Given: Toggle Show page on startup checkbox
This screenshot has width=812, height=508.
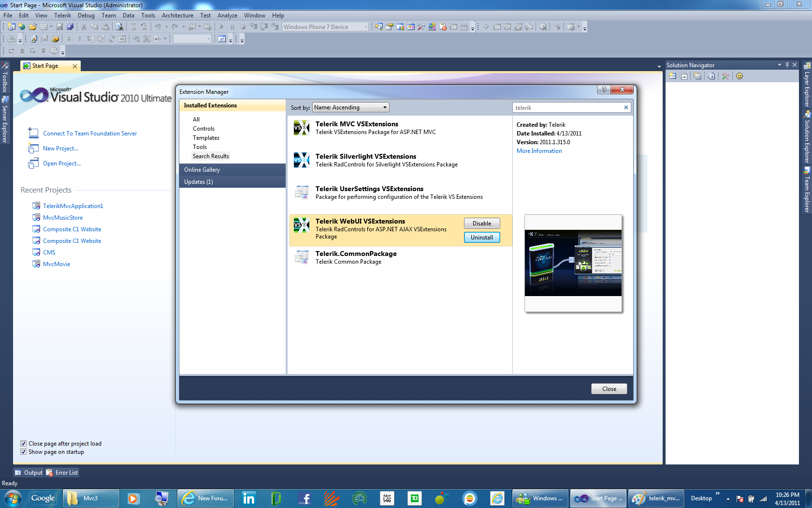Looking at the screenshot, I should [23, 452].
